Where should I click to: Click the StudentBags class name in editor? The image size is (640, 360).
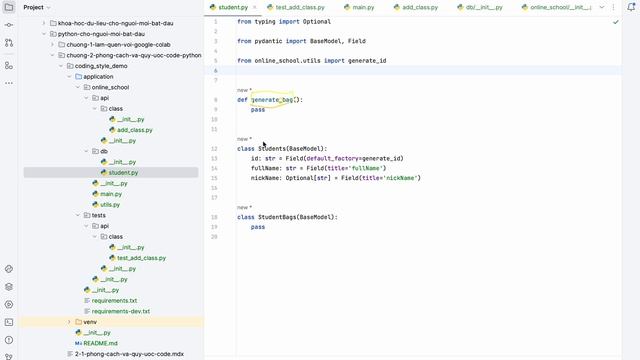[x=277, y=217]
